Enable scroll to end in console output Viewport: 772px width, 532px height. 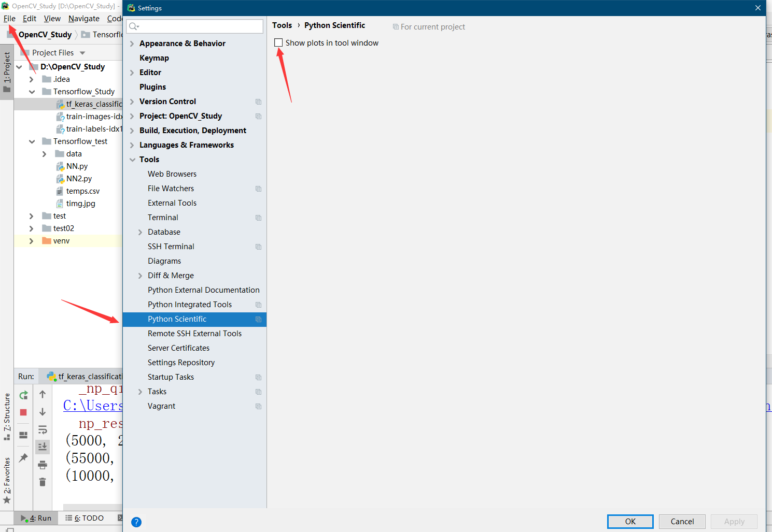(43, 447)
